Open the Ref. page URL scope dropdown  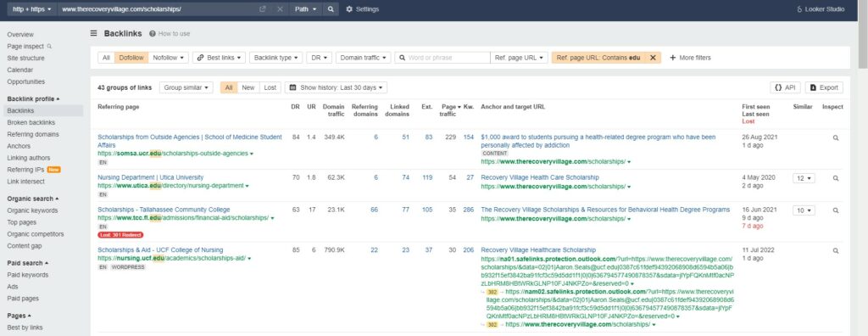coord(519,58)
